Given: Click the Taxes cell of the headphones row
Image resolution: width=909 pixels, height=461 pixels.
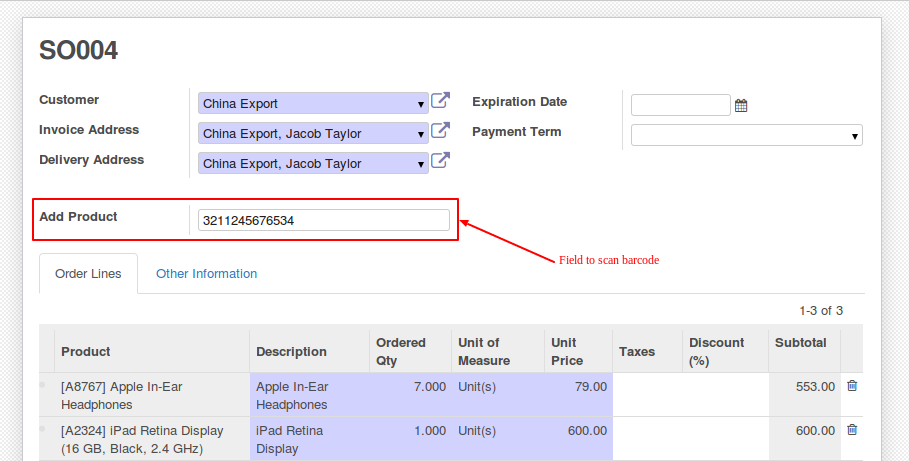Looking at the screenshot, I should (648, 395).
